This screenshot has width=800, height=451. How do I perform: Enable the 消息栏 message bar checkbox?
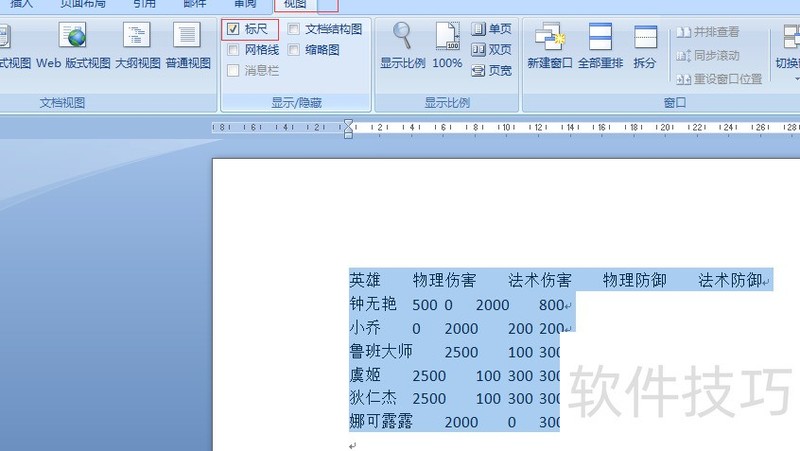(x=233, y=70)
